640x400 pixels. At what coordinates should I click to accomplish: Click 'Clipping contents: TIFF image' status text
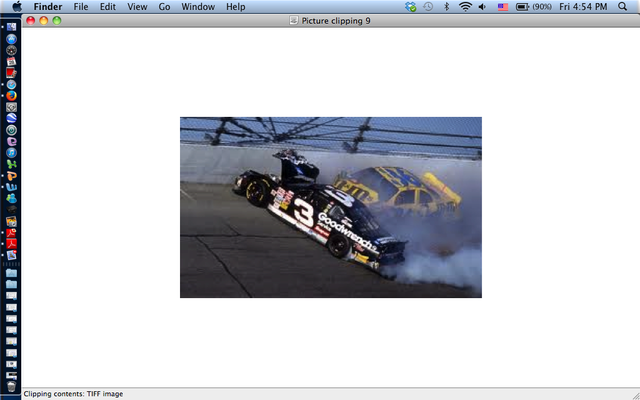(x=73, y=394)
